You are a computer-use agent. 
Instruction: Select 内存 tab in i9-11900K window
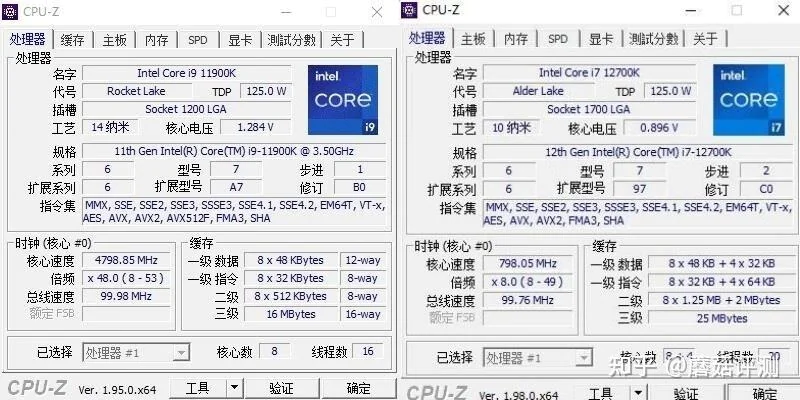coord(157,40)
